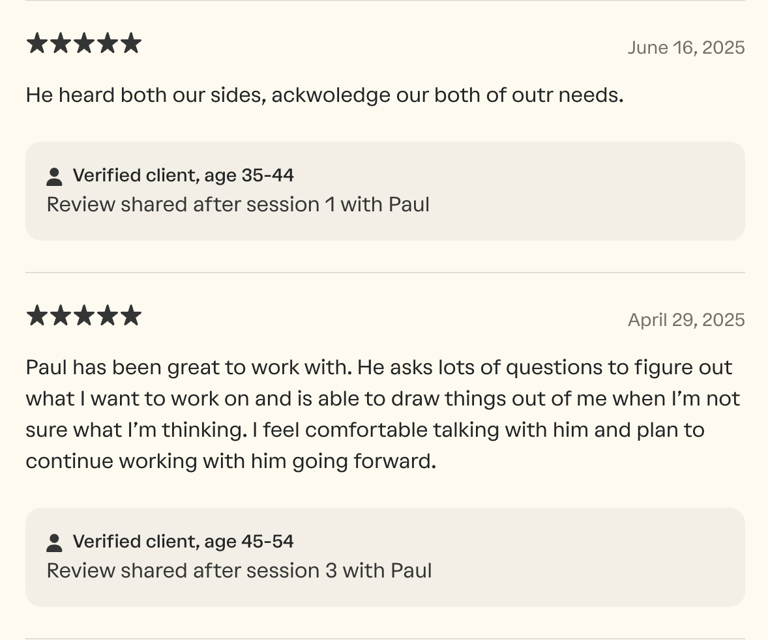Select the June 16, 2025 review date
Viewport: 768px width, 640px height.
pos(686,47)
